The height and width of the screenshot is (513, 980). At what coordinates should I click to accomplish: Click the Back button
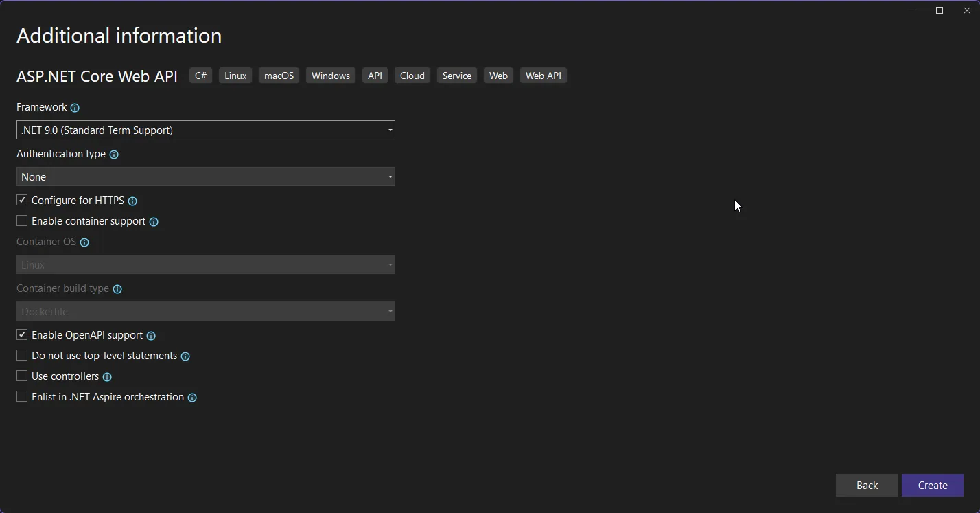[x=866, y=485]
